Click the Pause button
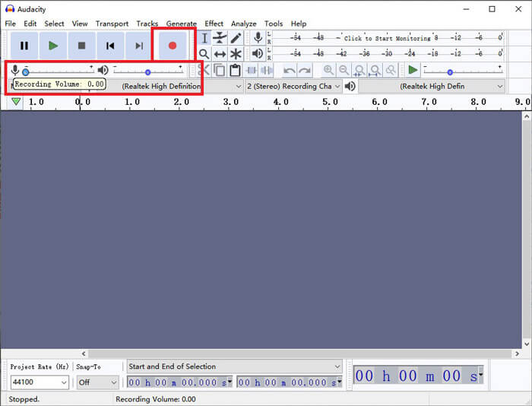This screenshot has height=406, width=532. tap(24, 46)
